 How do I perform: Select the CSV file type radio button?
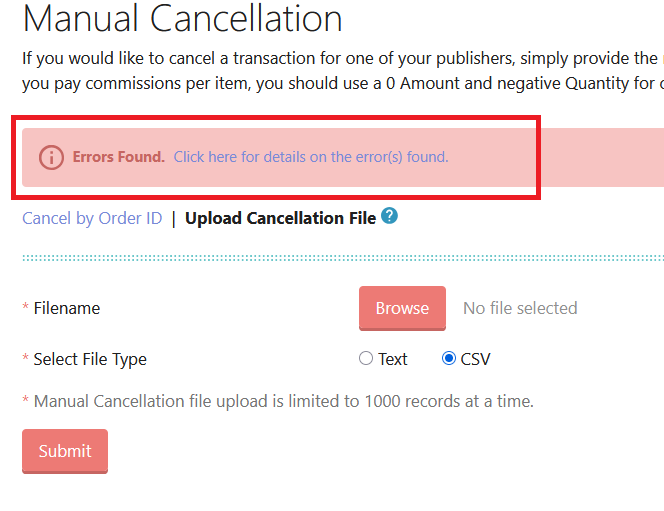pyautogui.click(x=448, y=359)
